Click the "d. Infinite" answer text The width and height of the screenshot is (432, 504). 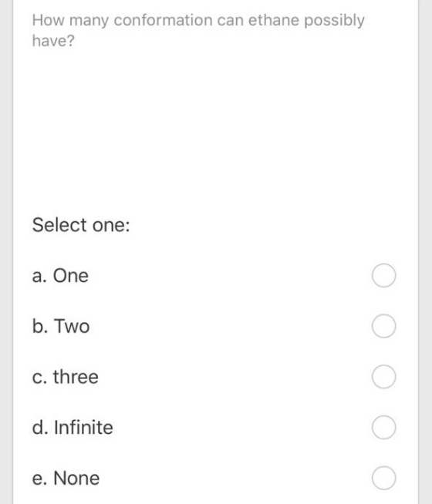tap(73, 428)
